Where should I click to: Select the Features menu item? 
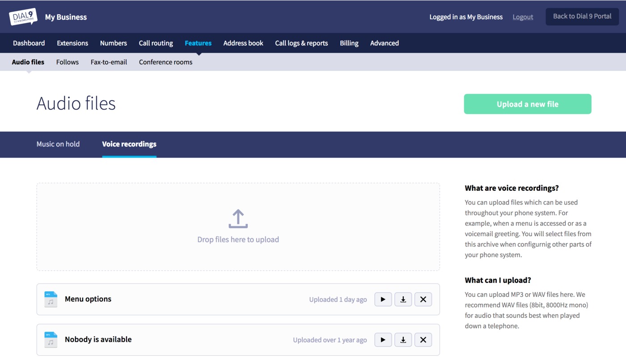pyautogui.click(x=198, y=43)
